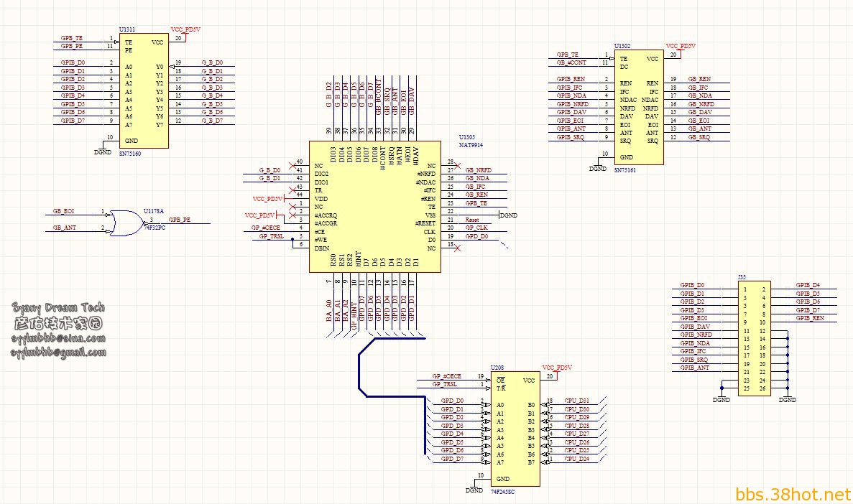853x504 pixels.
Task: Click the U1305 designator label
Action: (x=467, y=138)
